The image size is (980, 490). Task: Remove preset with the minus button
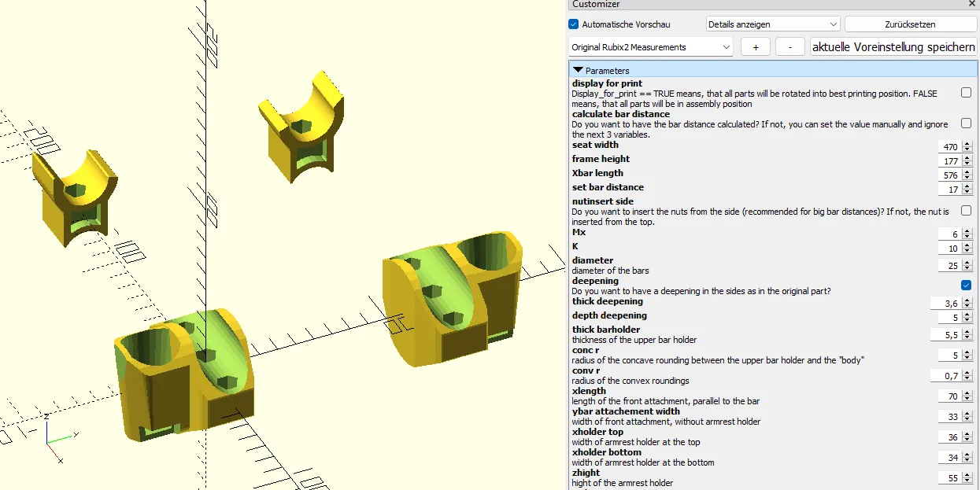tap(790, 47)
